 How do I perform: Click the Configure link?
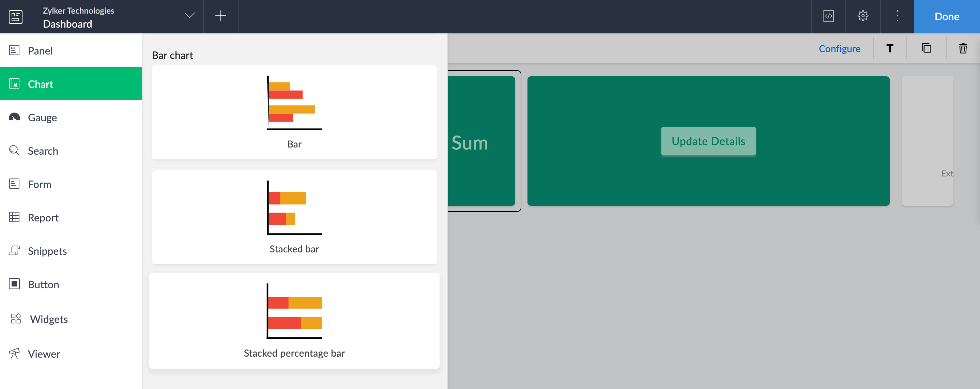[x=839, y=49]
